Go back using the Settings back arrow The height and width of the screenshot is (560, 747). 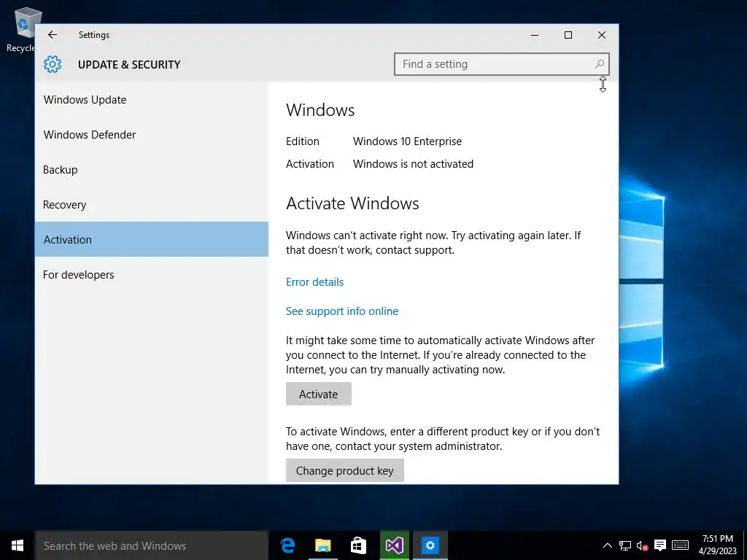pyautogui.click(x=53, y=35)
